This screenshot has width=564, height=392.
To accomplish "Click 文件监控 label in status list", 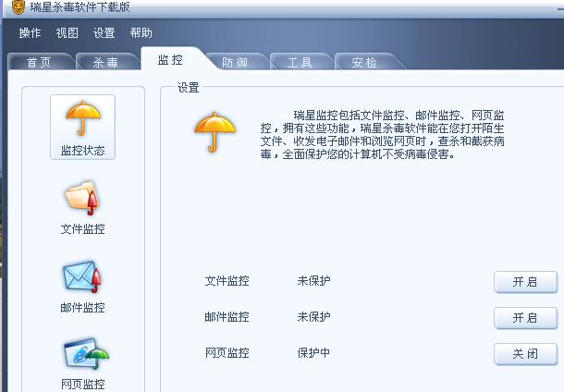I will point(227,280).
